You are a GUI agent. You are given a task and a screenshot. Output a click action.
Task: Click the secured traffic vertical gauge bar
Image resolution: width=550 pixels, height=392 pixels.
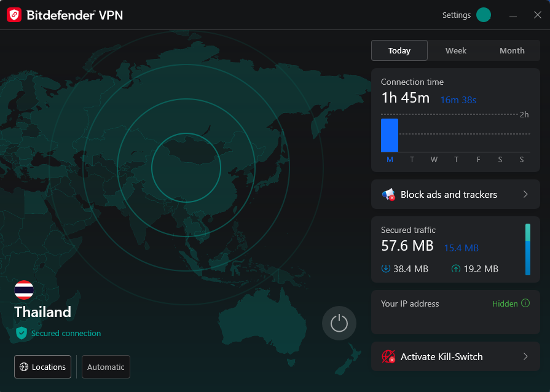click(527, 249)
